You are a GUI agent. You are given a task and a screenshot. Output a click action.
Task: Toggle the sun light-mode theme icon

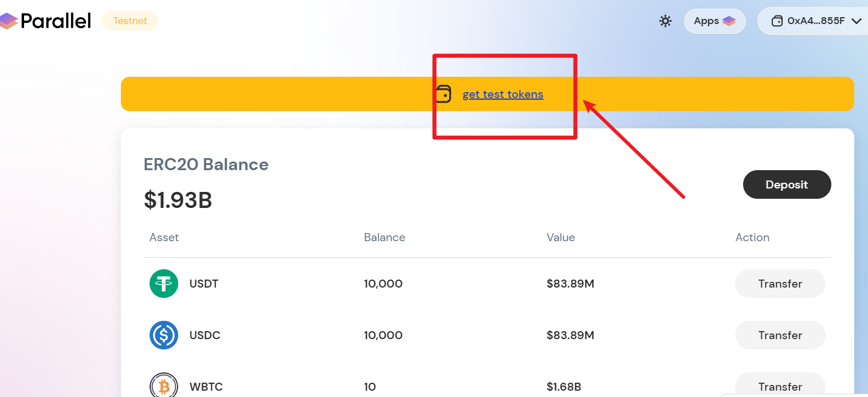tap(665, 21)
